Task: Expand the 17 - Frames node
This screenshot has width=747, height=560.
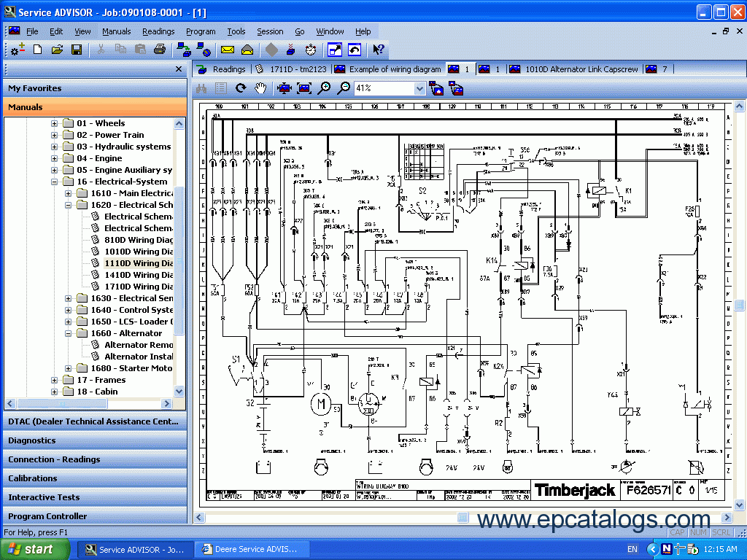Action: [54, 380]
